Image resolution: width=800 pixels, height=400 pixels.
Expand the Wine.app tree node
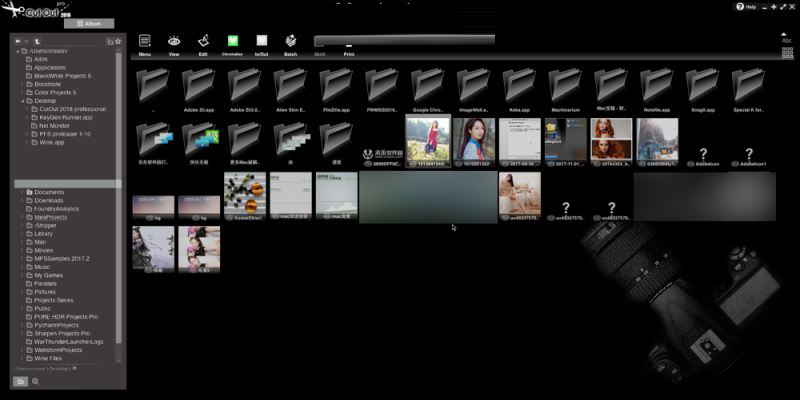[x=29, y=142]
